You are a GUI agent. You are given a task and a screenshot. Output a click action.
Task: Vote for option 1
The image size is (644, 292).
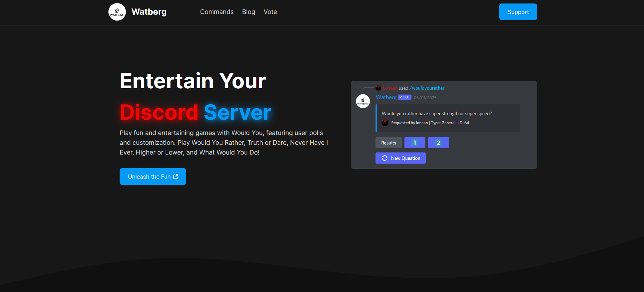[x=415, y=143]
